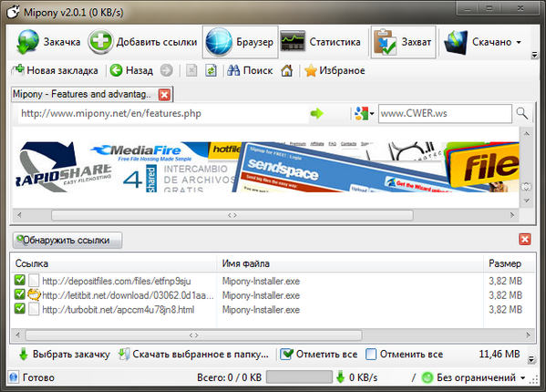Viewport: 546px width, 392px height.
Task: Close the detected links panel
Action: point(525,239)
